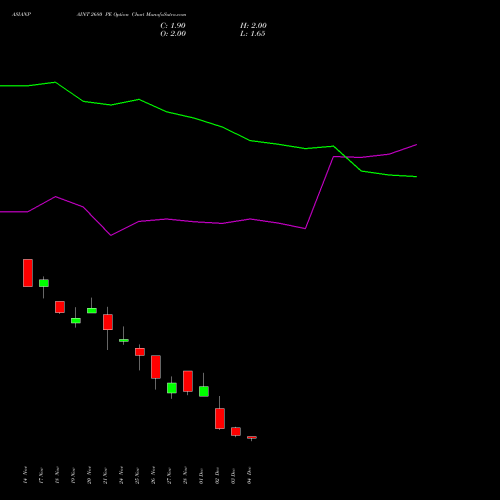The height and width of the screenshot is (500, 500).
Task: Select the 21 Nov date label
Action: click(x=105, y=475)
